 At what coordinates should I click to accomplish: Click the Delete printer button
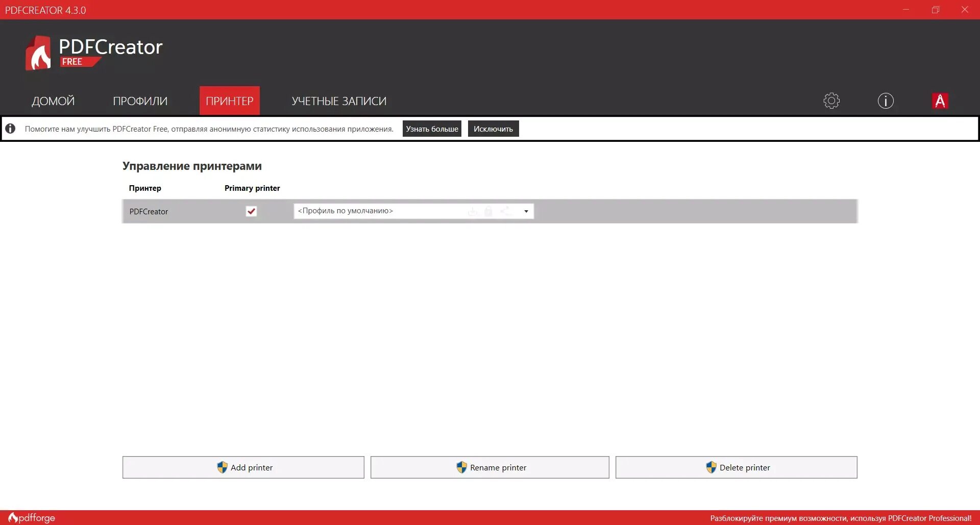737,467
